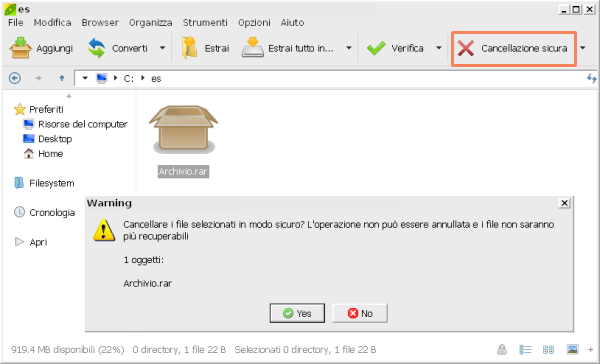
Task: Click the Estrai tutto in... icon
Action: pyautogui.click(x=253, y=47)
